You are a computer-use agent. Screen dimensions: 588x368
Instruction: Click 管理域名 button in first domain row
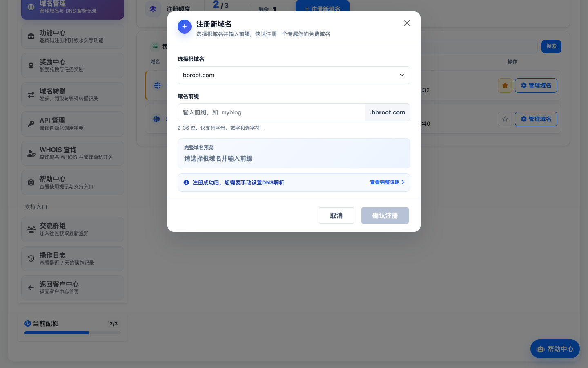pyautogui.click(x=536, y=85)
